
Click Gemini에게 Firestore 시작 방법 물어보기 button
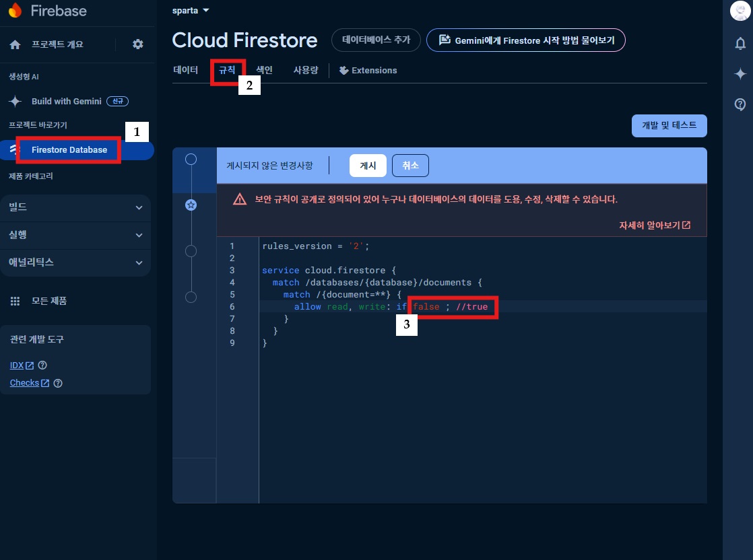point(526,40)
